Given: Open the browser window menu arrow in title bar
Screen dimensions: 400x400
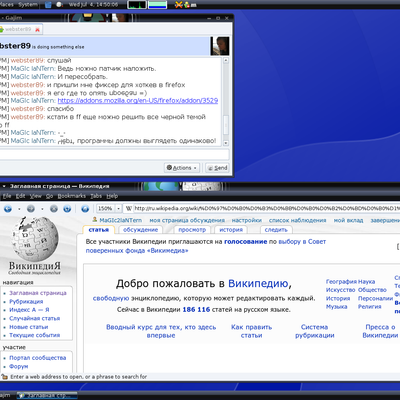Looking at the screenshot, I should point(4,186).
